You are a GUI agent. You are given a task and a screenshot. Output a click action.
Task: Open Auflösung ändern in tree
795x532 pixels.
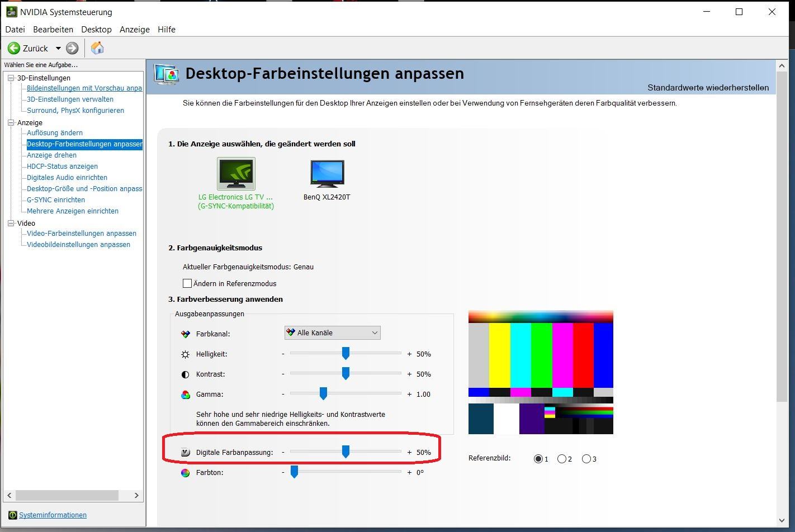55,133
